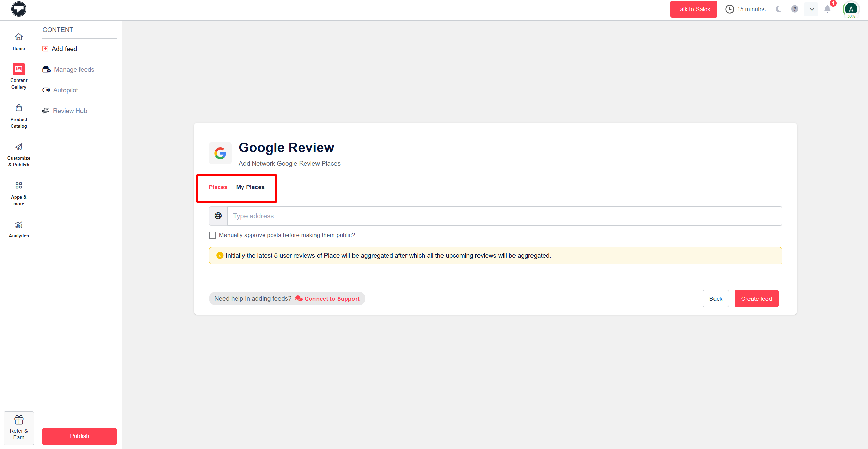Click the notification bell icon
This screenshot has width=868, height=449.
[827, 9]
